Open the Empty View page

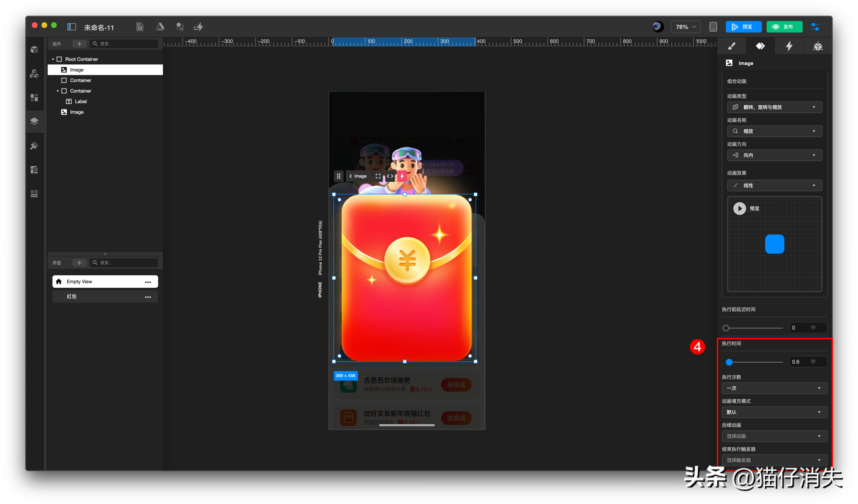coord(105,282)
